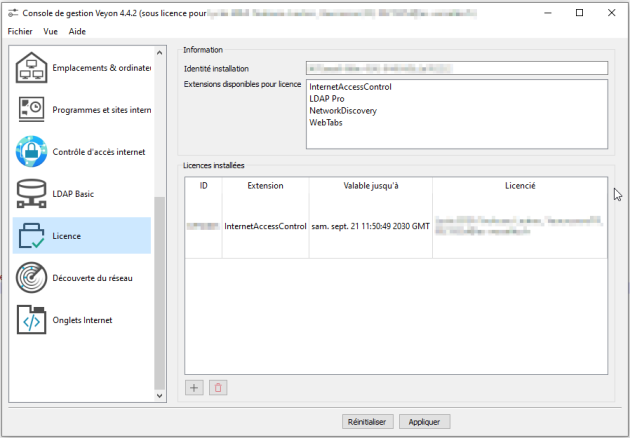Open the Aide menu
The width and height of the screenshot is (630, 438).
coord(77,31)
